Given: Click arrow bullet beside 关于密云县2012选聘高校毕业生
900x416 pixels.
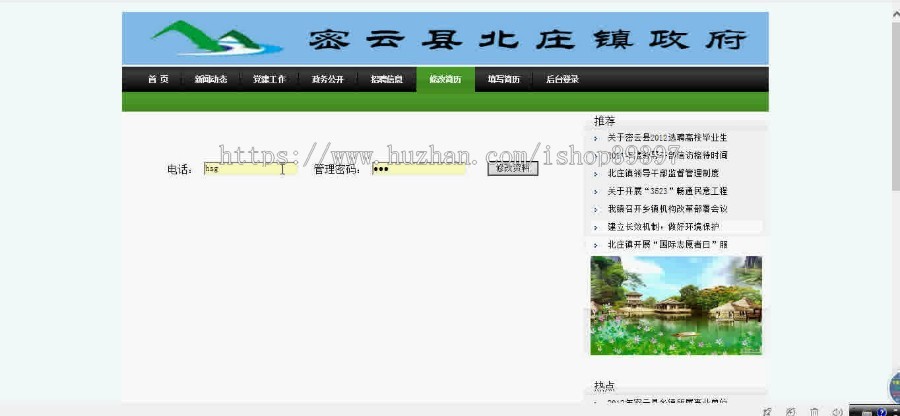Looking at the screenshot, I should 596,138.
